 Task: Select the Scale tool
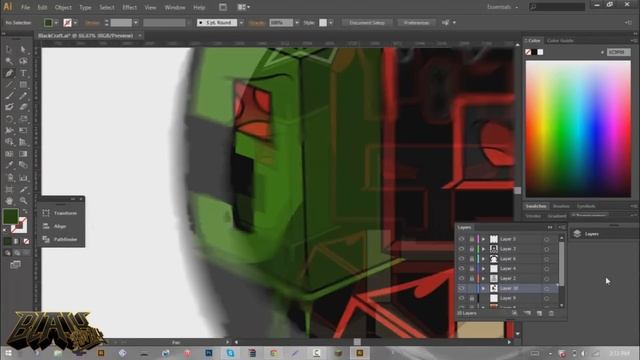pyautogui.click(x=23, y=119)
